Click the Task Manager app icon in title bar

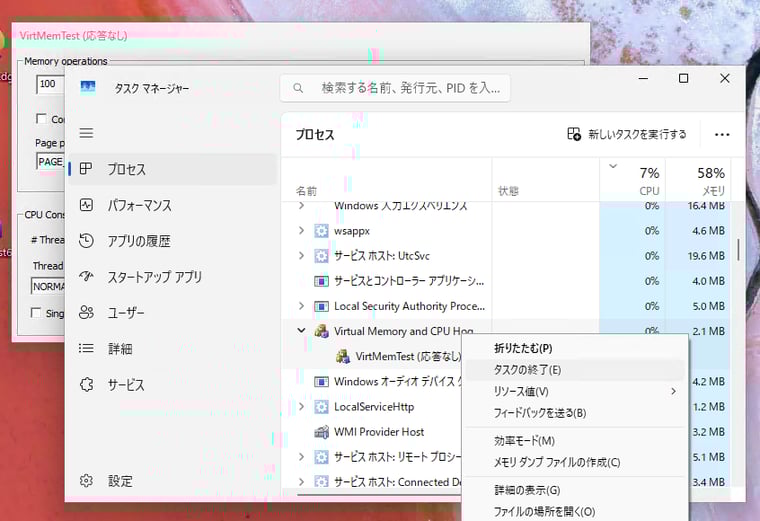tap(88, 88)
